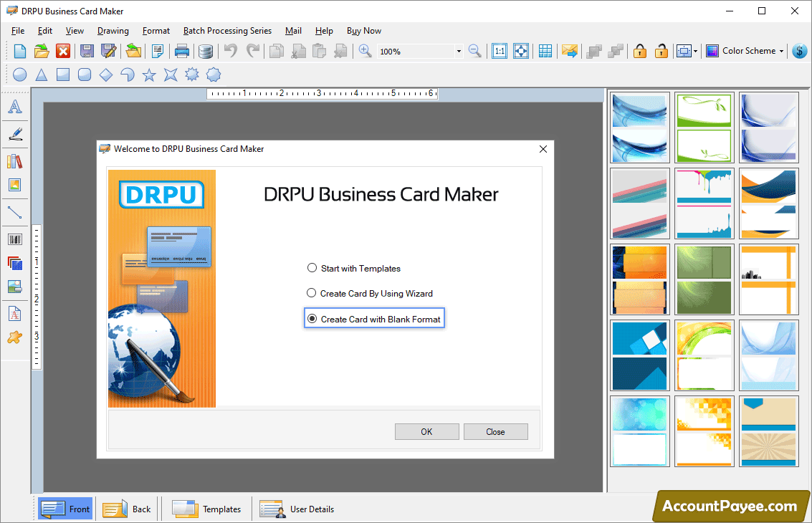Select the Triangle shape tool
This screenshot has height=523, width=812.
[x=42, y=75]
